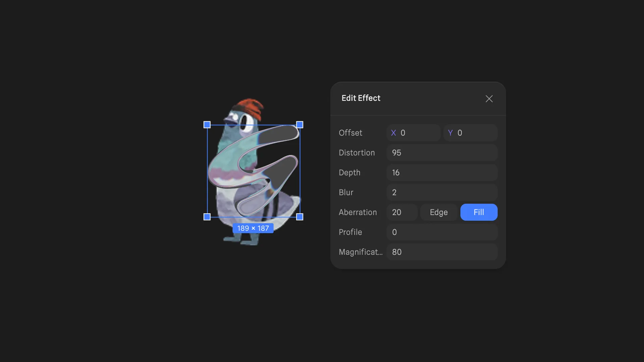Image resolution: width=644 pixels, height=362 pixels.
Task: Click the top-right selection handle
Action: pos(300,125)
